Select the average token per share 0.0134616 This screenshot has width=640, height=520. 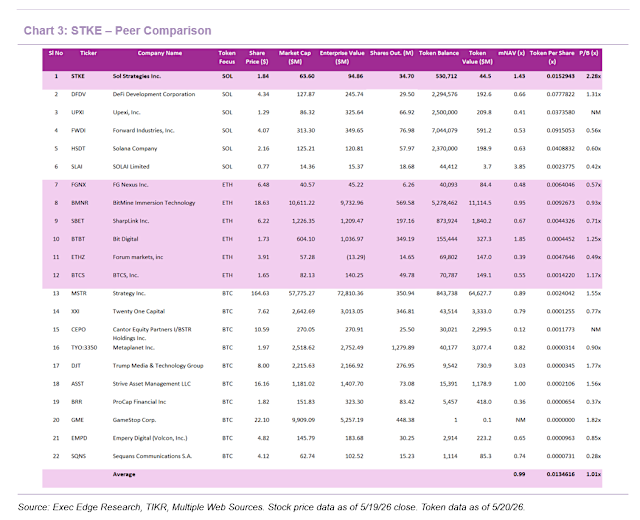[560, 474]
